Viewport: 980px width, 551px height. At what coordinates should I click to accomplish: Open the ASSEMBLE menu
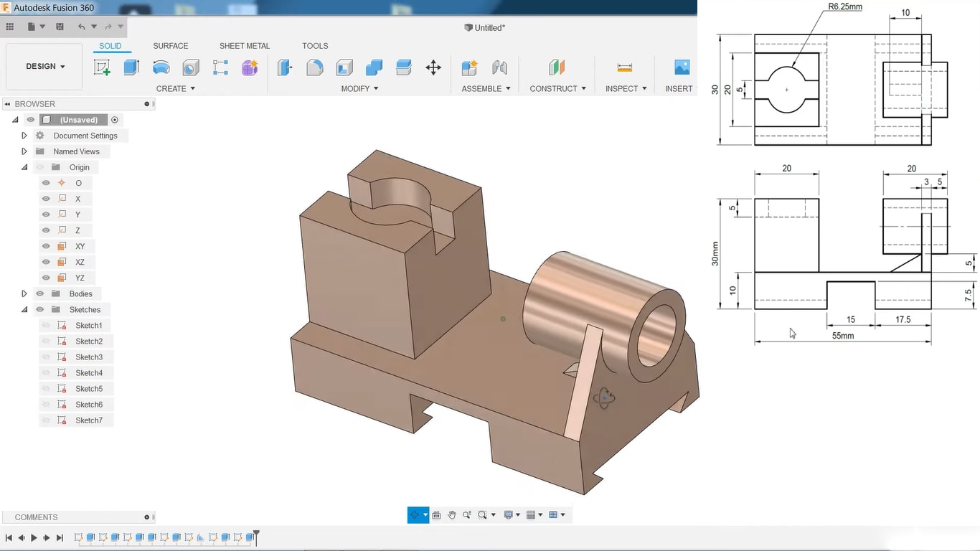pos(486,88)
